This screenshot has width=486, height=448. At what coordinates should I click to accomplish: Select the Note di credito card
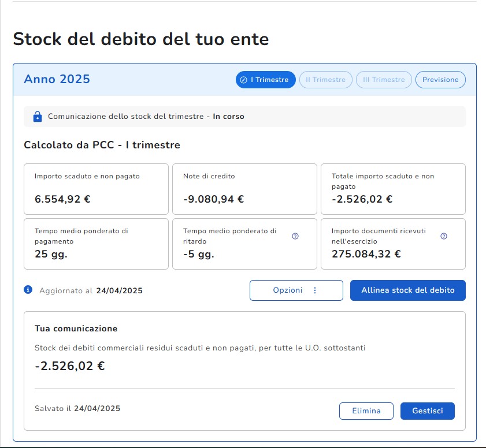coord(244,189)
